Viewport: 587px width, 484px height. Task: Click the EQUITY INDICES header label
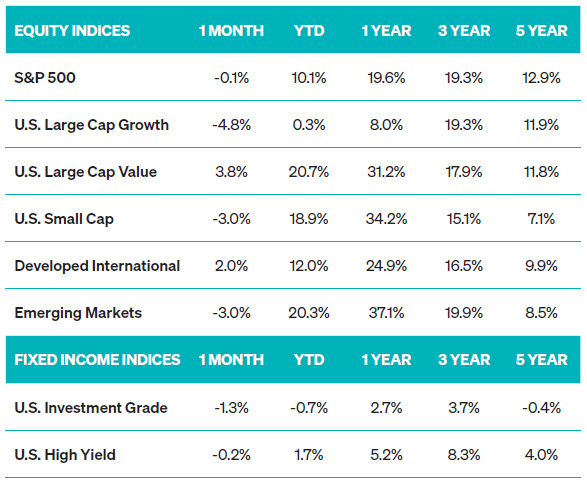[x=72, y=31]
